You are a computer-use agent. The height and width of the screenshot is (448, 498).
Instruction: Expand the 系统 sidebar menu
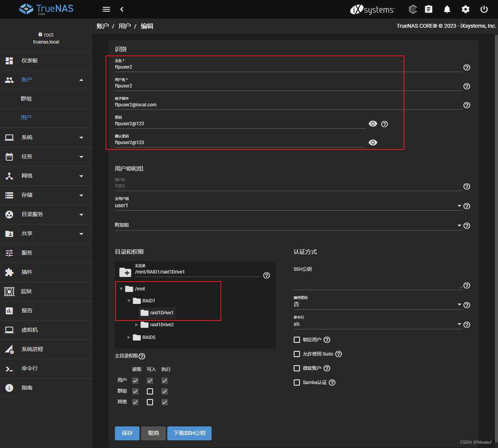click(46, 138)
